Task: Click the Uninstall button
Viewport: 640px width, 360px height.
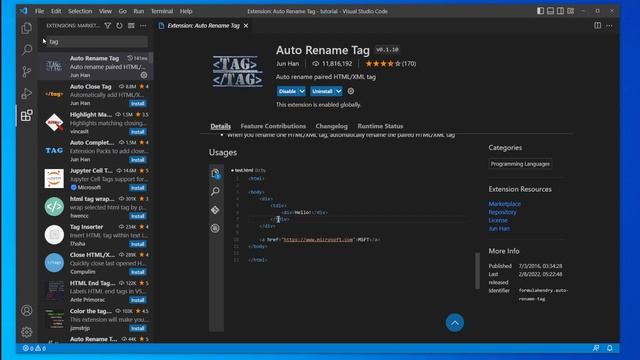Action: click(322, 91)
